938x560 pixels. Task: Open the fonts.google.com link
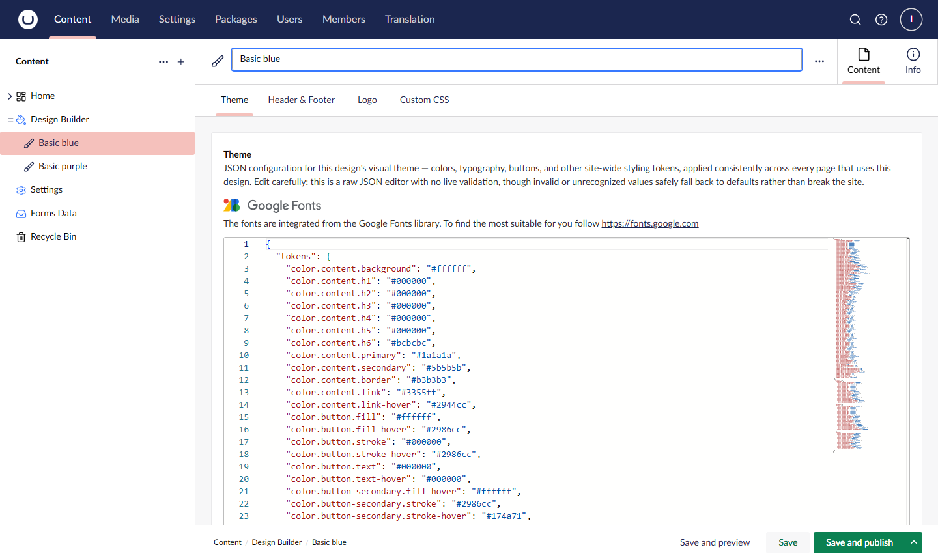point(650,223)
